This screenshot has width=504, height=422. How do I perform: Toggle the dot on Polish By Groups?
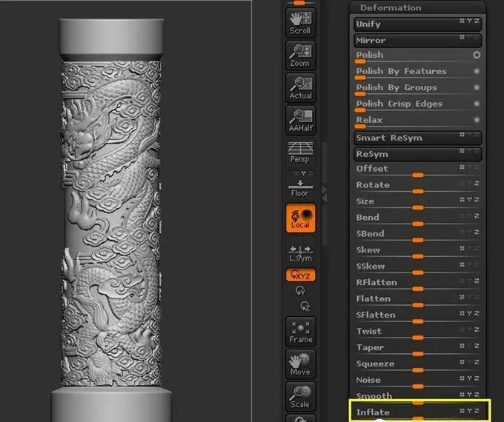click(x=477, y=87)
